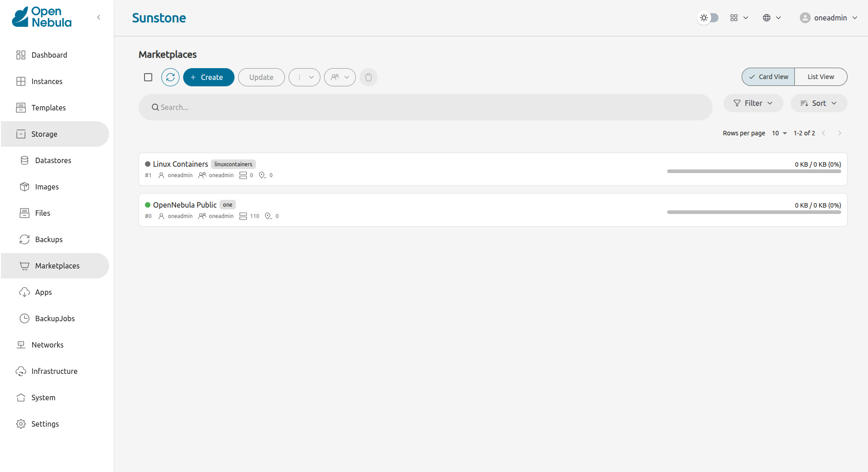This screenshot has height=472, width=868.
Task: Switch to List View
Action: (x=820, y=76)
